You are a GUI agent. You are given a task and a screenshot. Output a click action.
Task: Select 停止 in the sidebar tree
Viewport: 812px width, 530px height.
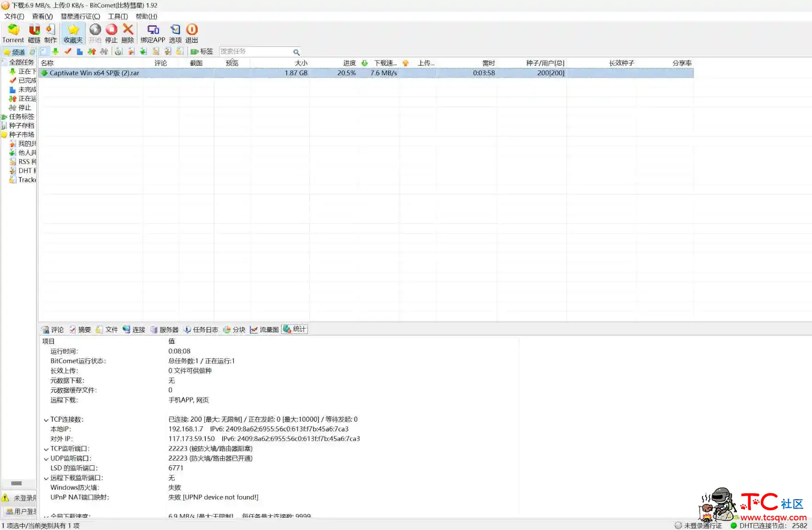pyautogui.click(x=25, y=107)
